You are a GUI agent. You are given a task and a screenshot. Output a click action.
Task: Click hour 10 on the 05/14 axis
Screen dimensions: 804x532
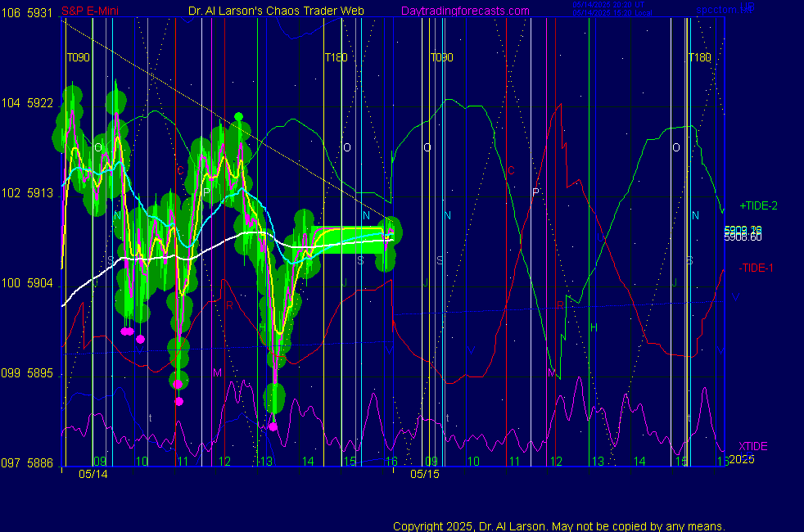point(142,462)
